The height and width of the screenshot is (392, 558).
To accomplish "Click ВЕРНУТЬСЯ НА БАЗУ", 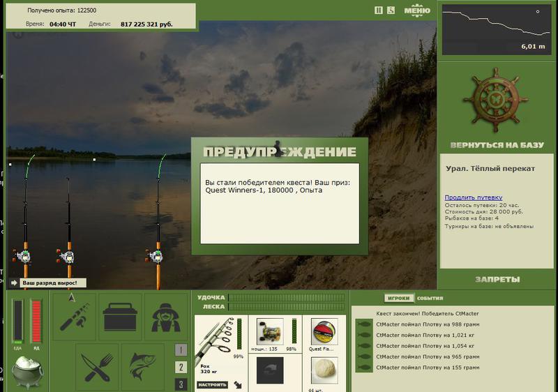I will (497, 145).
